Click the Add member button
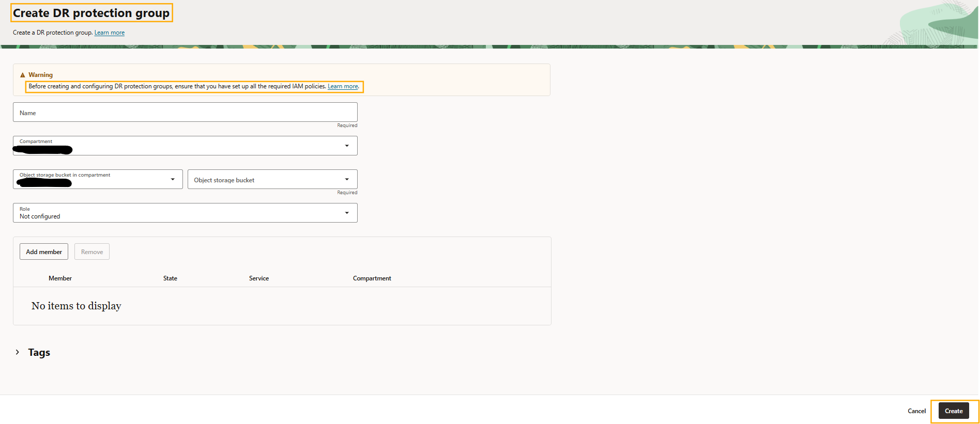This screenshot has height=424, width=980. click(x=44, y=252)
